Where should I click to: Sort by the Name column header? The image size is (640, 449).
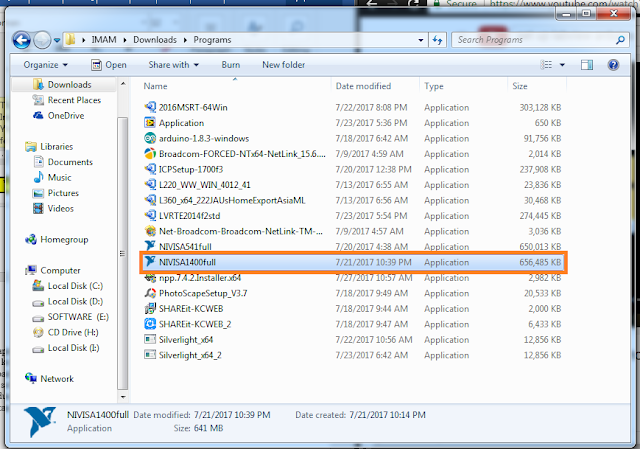tap(235, 86)
